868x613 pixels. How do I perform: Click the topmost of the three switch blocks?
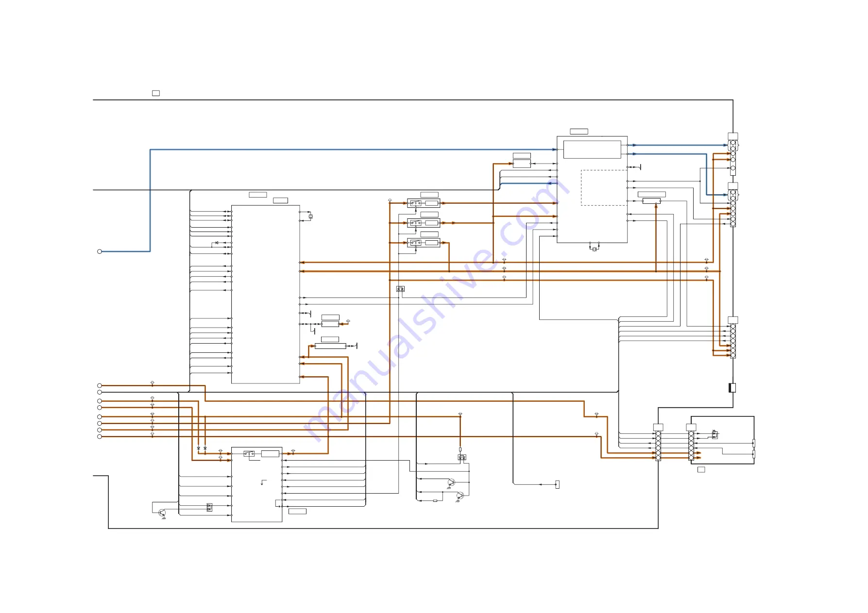pyautogui.click(x=424, y=203)
